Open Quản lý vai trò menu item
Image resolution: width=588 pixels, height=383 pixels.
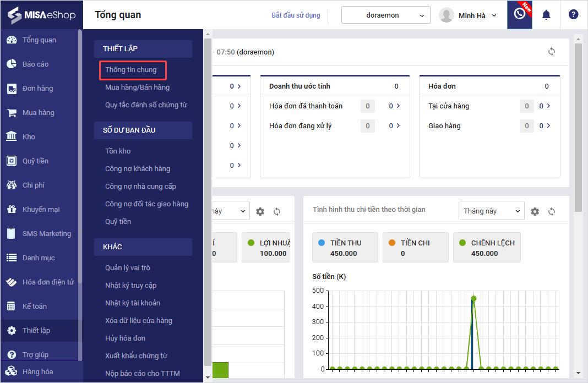(x=128, y=268)
